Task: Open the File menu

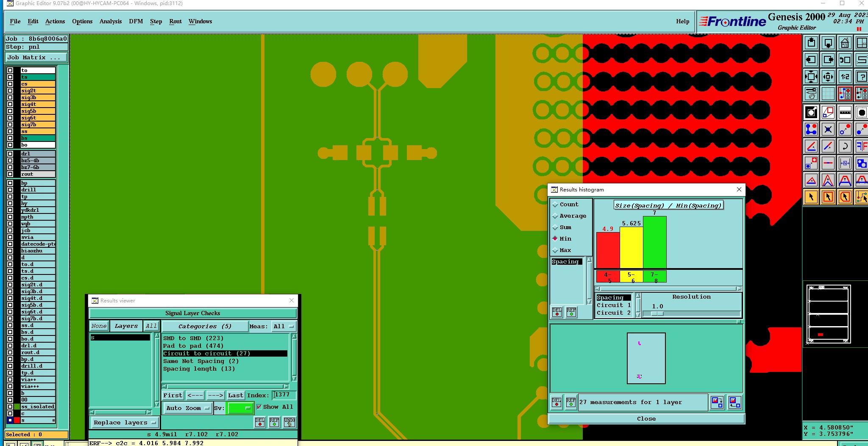Action: coord(15,22)
